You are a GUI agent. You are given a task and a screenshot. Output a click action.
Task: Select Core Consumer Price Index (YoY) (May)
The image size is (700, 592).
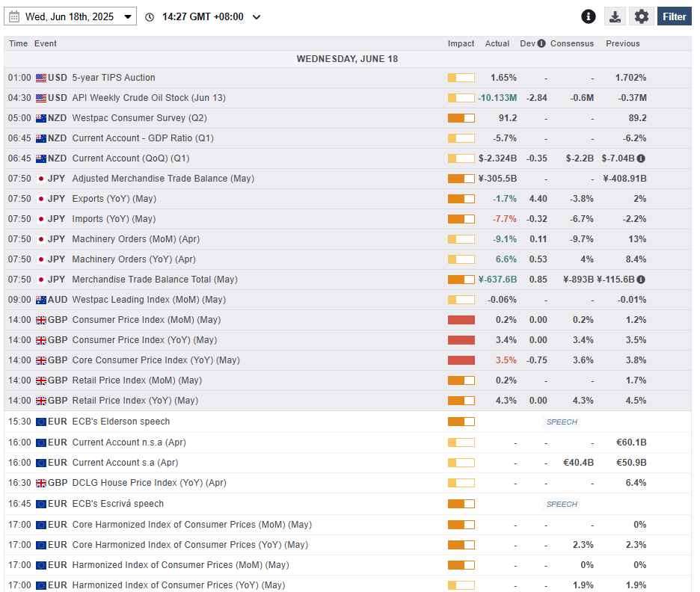click(347, 360)
